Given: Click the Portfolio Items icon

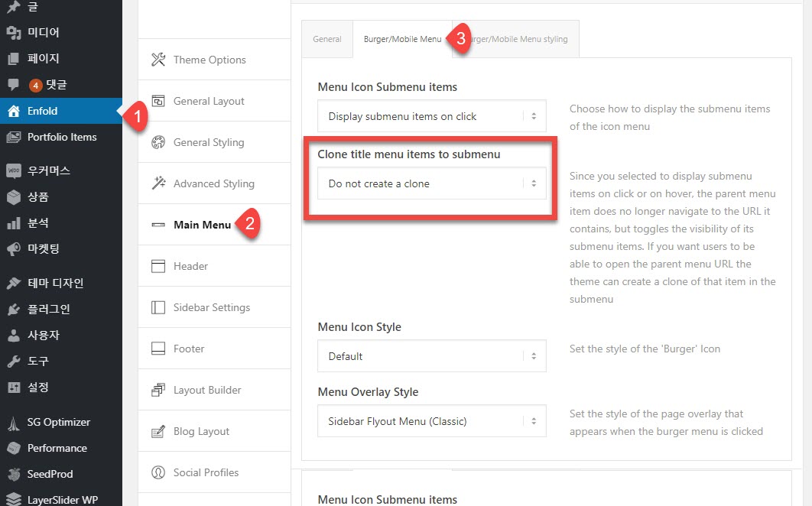Looking at the screenshot, I should click(x=14, y=138).
